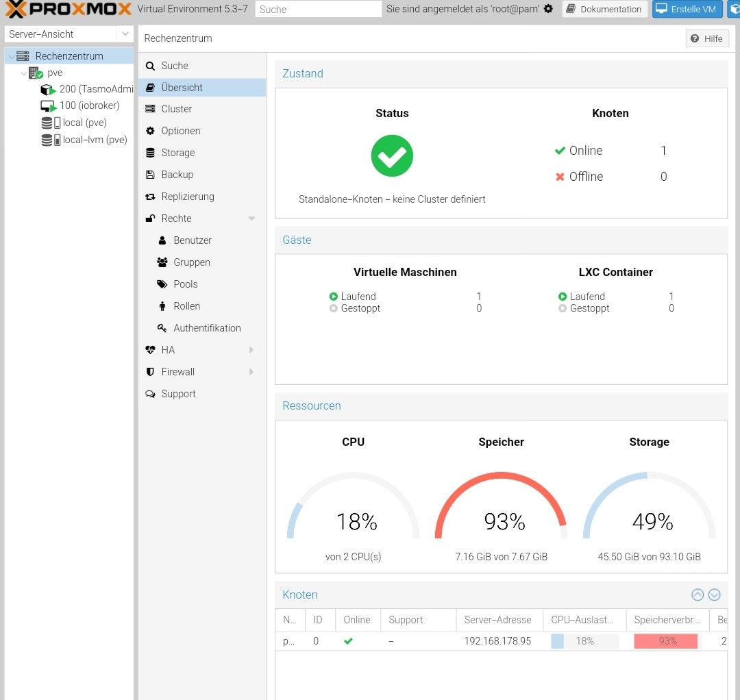Open the Backup menu entry
Image resolution: width=740 pixels, height=700 pixels.
click(202, 175)
